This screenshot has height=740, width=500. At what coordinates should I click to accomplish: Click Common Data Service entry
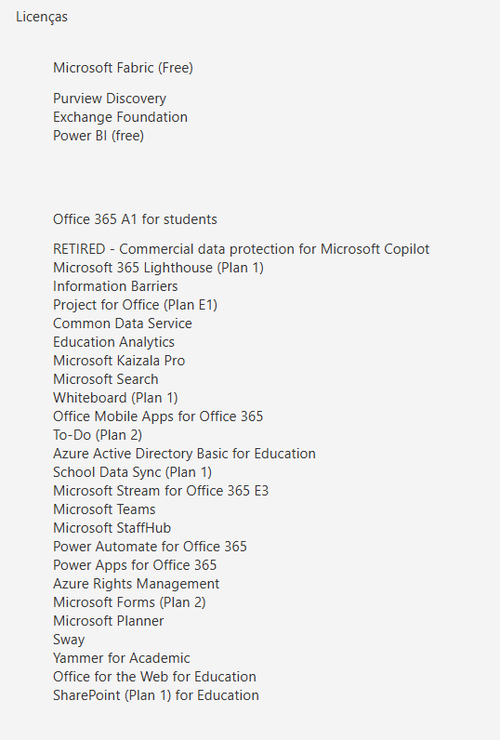tap(122, 324)
